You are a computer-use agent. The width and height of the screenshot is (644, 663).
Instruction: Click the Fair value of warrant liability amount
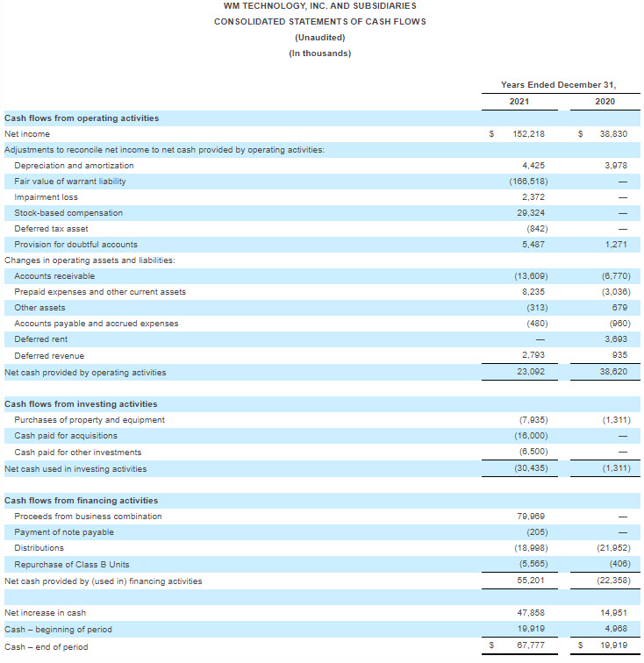tap(529, 182)
